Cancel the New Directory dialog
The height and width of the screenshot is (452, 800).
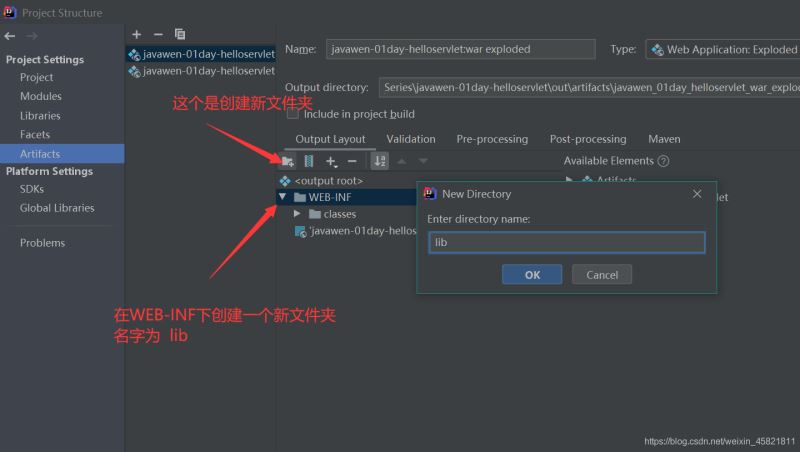[x=602, y=274]
